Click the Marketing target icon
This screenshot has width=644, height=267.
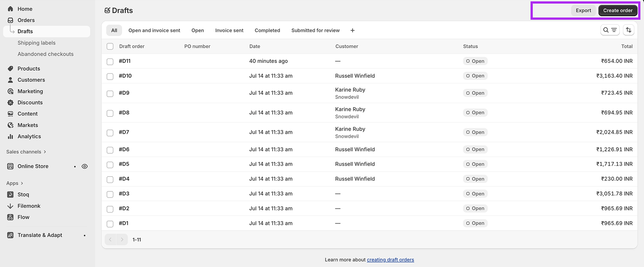click(x=10, y=91)
